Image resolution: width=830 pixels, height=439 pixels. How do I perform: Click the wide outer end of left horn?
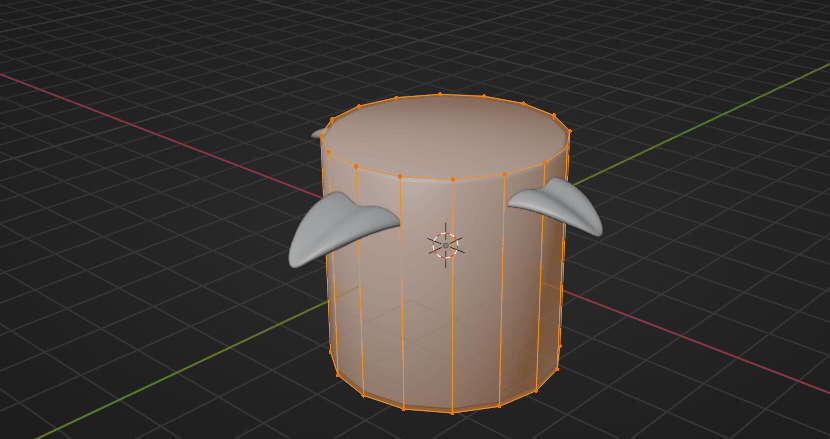tap(298, 256)
